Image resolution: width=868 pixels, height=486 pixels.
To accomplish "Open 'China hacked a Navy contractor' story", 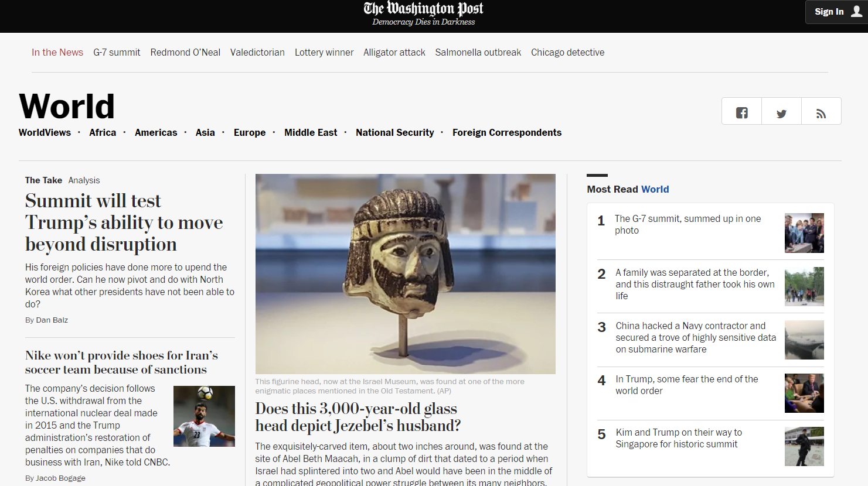I will click(696, 337).
